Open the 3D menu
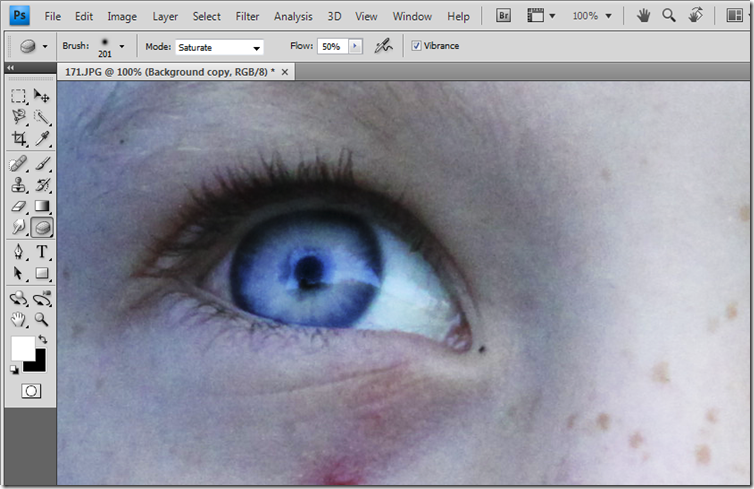Image resolution: width=754 pixels, height=489 pixels. 334,16
